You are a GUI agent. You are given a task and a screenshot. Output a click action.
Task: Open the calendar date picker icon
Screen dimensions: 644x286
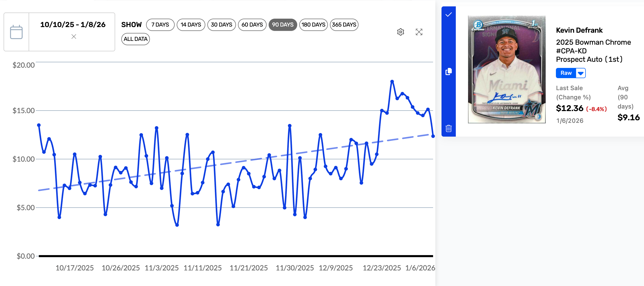[x=16, y=32]
